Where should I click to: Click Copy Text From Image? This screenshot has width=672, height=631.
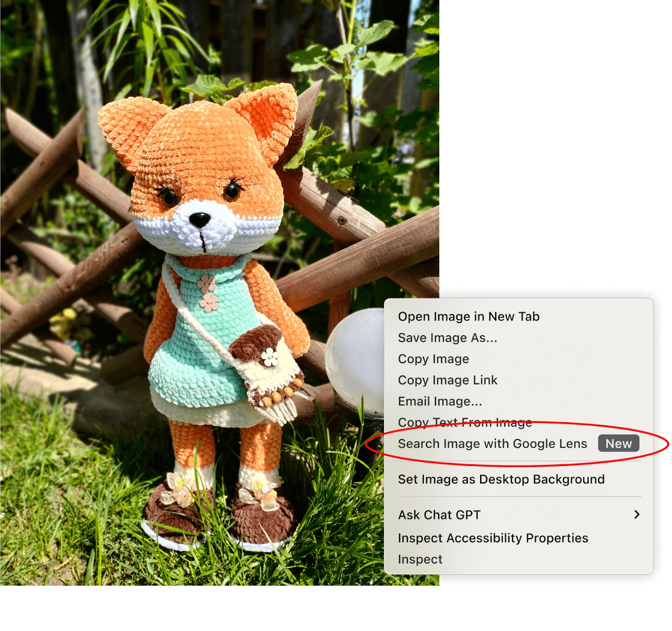point(465,422)
